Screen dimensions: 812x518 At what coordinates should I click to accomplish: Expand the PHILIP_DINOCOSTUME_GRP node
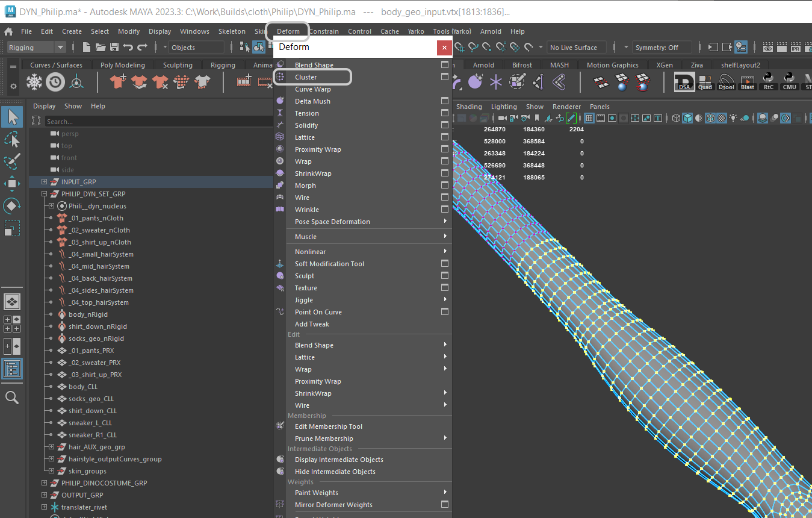pos(44,483)
